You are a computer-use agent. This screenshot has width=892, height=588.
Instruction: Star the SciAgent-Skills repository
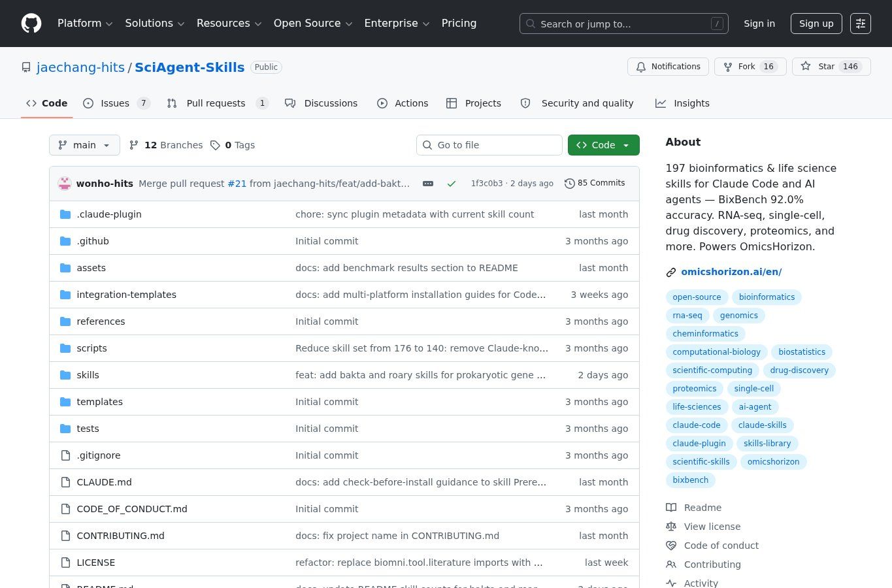pos(831,67)
